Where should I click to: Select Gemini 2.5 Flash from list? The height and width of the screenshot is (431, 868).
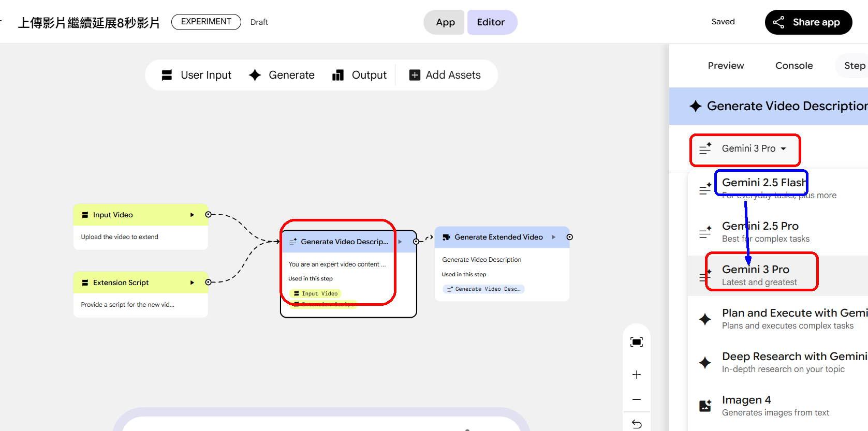pos(763,183)
